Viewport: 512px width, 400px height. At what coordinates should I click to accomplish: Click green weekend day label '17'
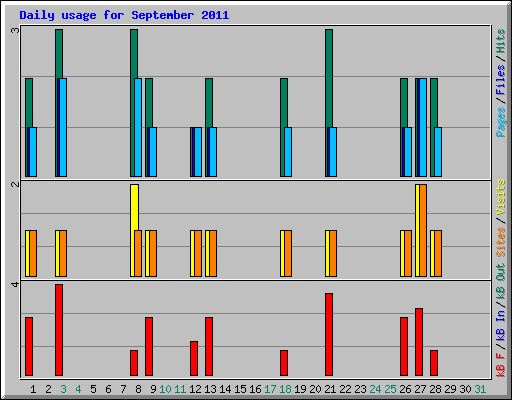270,389
